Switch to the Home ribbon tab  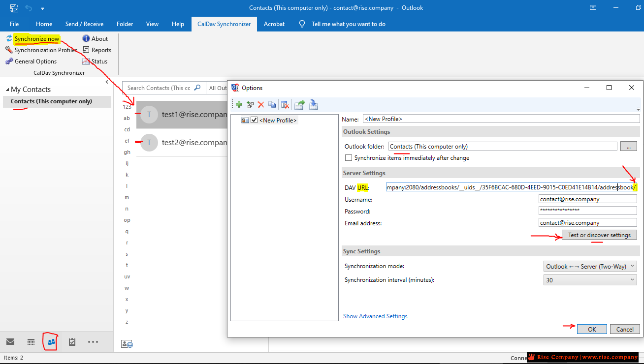(44, 24)
